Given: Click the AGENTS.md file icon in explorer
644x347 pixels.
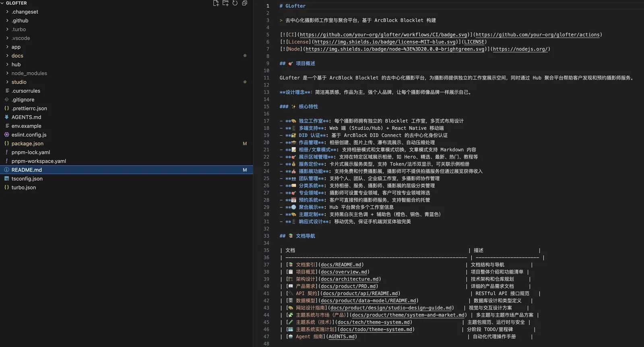Looking at the screenshot, I should pos(7,117).
